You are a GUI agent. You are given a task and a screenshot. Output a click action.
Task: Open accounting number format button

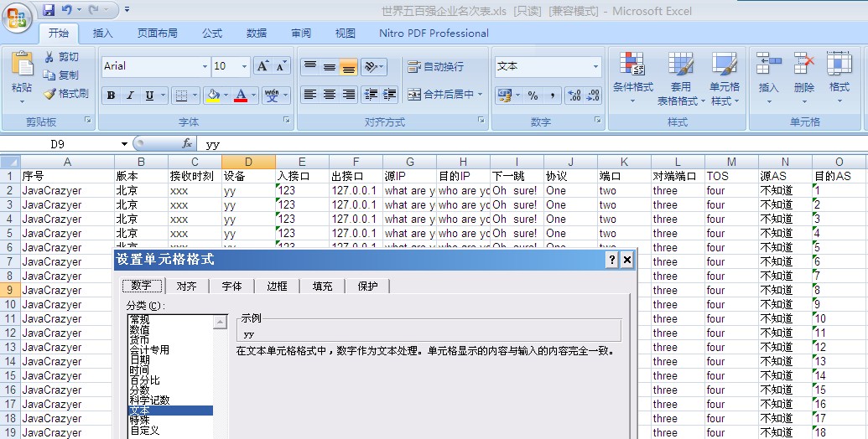click(504, 96)
